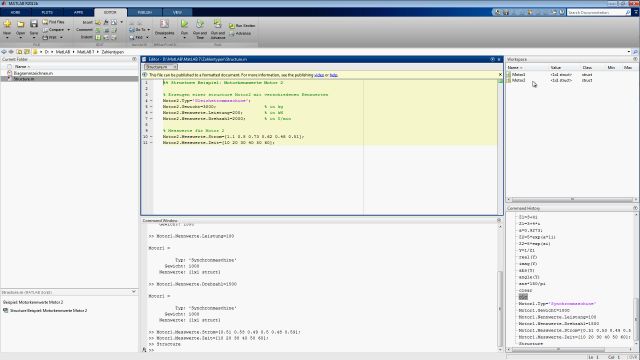This screenshot has height=360, width=640.
Task: Collapse the Structure.m details panel
Action: (x=134, y=292)
